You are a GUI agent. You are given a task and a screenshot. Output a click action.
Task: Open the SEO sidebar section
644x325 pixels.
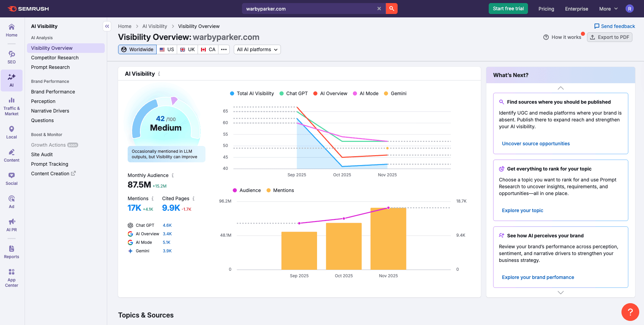(12, 57)
